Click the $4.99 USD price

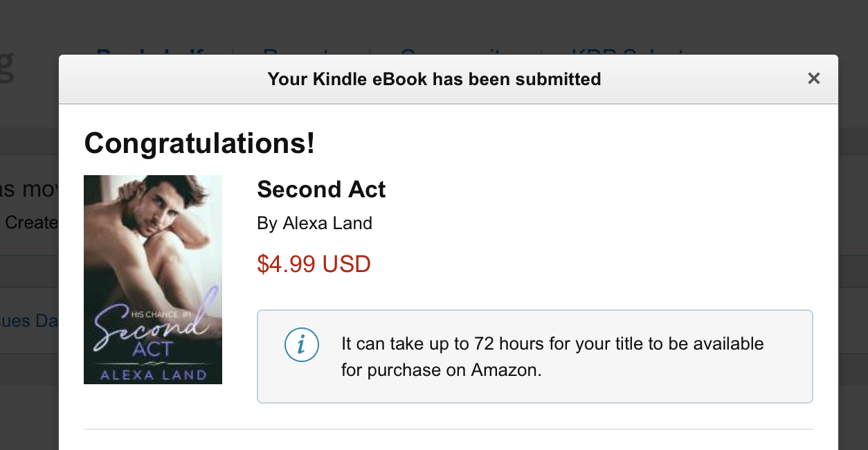[314, 264]
